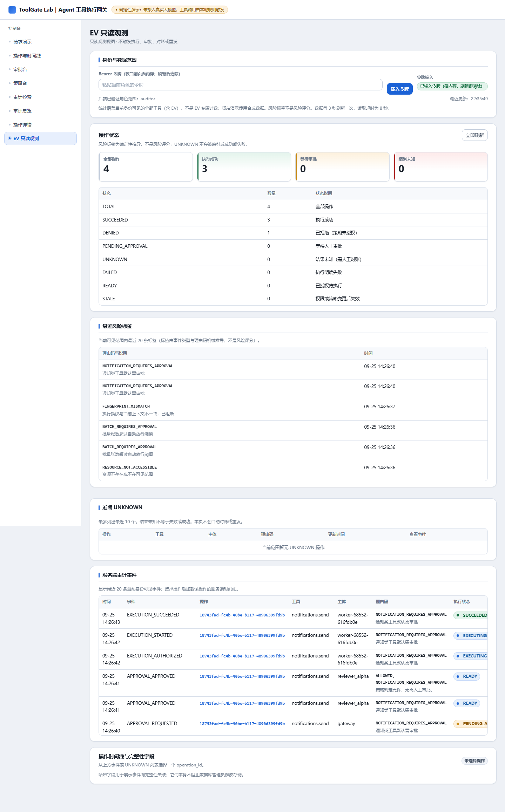505x812 pixels.
Task: Click RESOURCE_NOT_ACCESSIBLE risk label row
Action: pos(293,471)
